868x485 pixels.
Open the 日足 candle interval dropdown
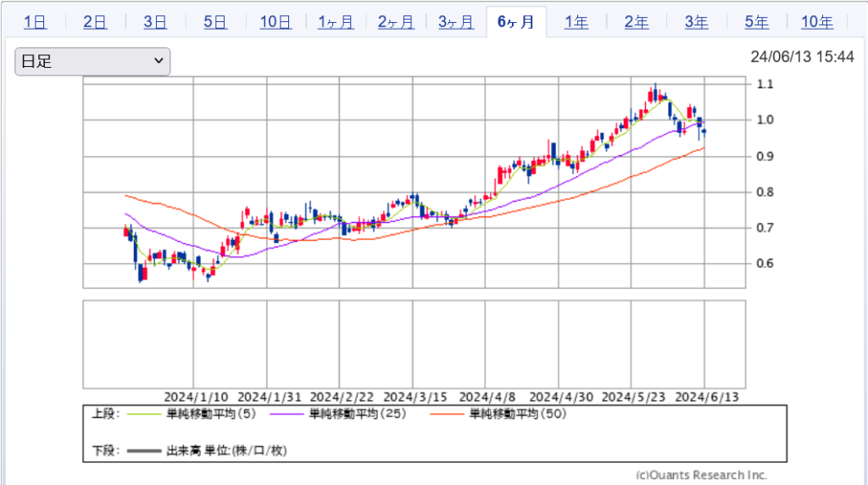point(92,61)
